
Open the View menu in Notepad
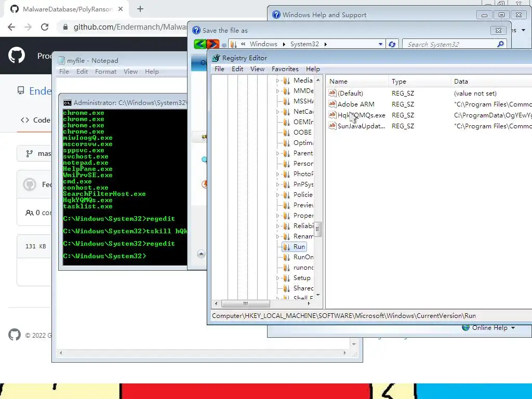pos(130,72)
